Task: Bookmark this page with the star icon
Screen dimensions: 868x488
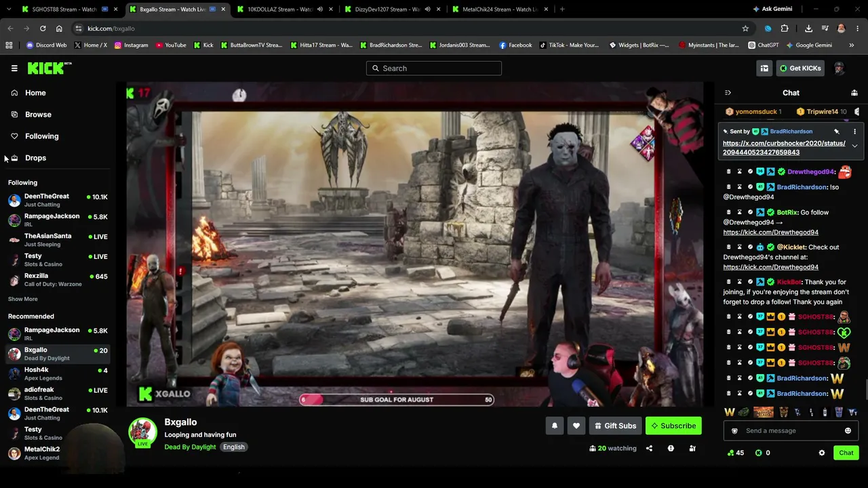Action: click(x=745, y=28)
